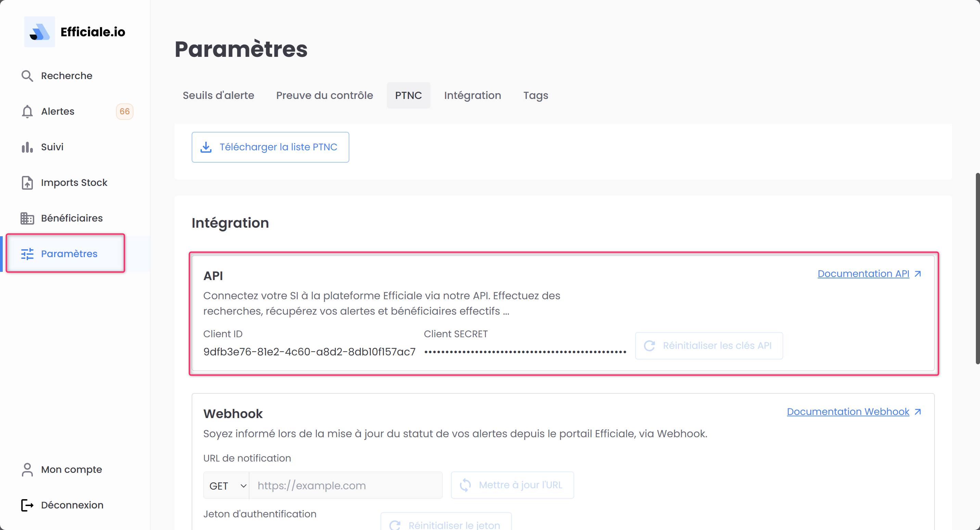Click the vertical page scrollbar
Viewport: 980px width, 530px height.
pos(977,268)
